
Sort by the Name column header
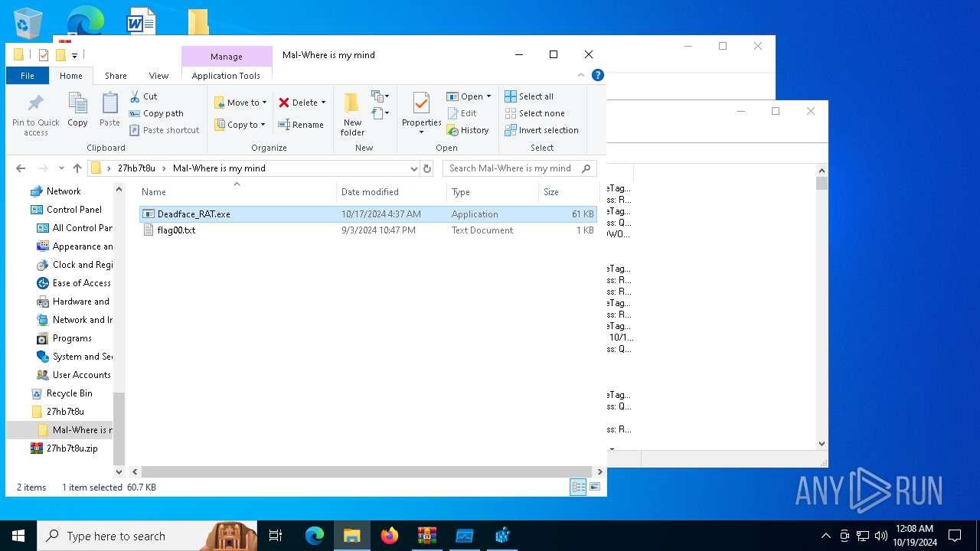click(237, 192)
